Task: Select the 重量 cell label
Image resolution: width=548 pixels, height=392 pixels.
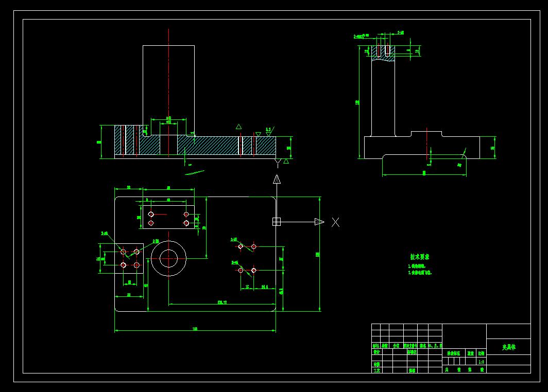Action: (x=470, y=353)
